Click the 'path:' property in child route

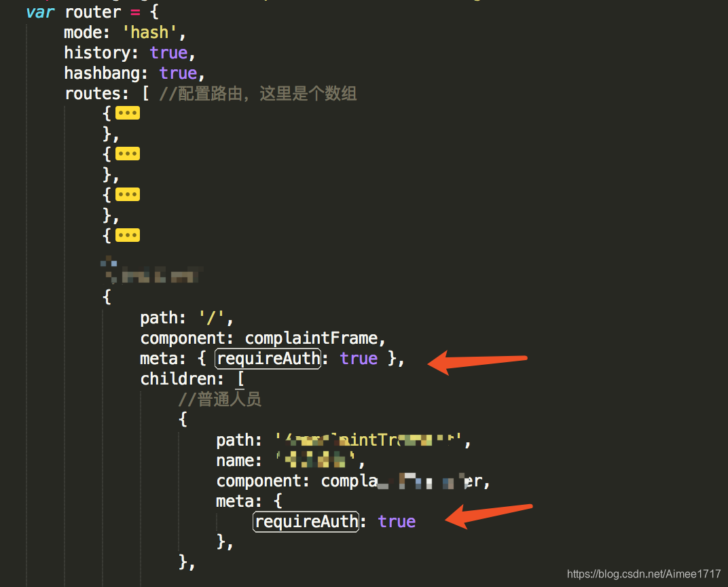coord(238,440)
